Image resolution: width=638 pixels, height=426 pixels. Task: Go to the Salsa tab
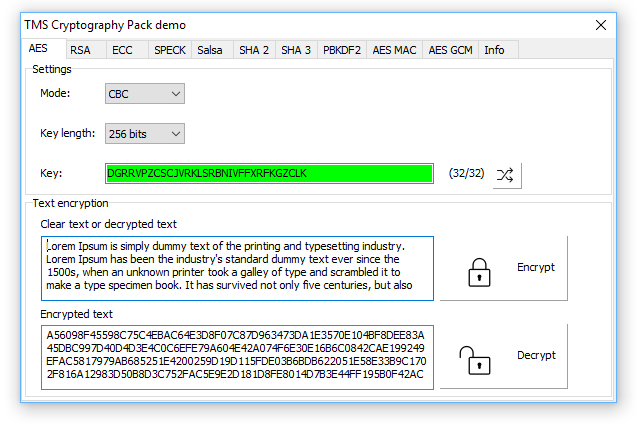point(210,50)
